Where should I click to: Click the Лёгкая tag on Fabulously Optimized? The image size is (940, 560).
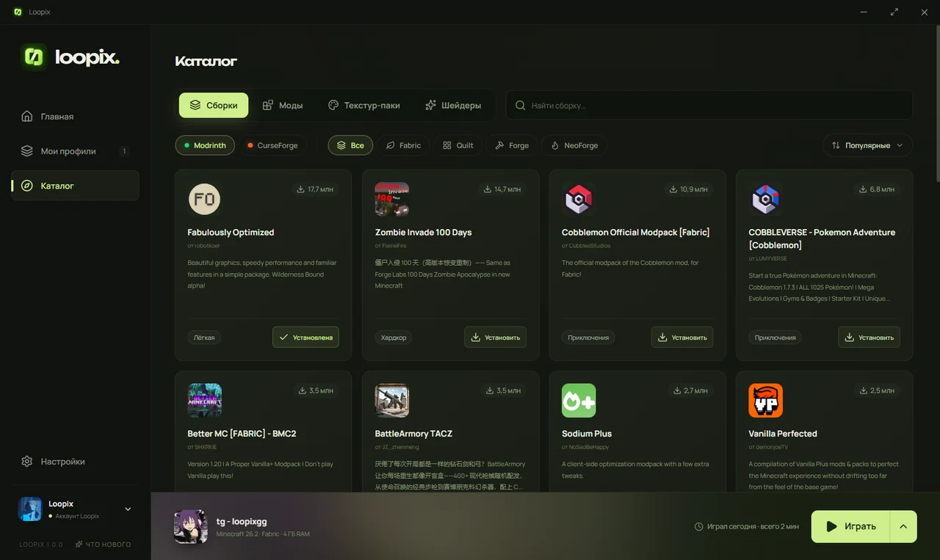[x=204, y=338]
